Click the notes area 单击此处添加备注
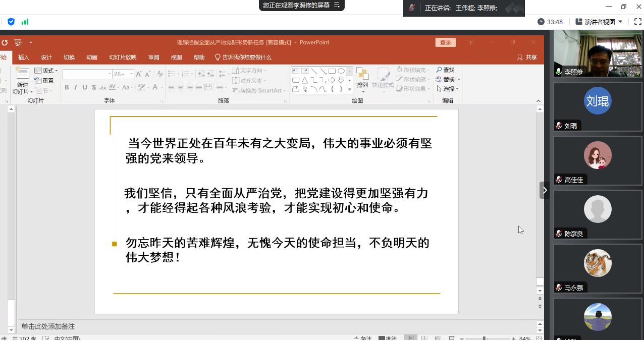This screenshot has width=644, height=341. pyautogui.click(x=48, y=326)
